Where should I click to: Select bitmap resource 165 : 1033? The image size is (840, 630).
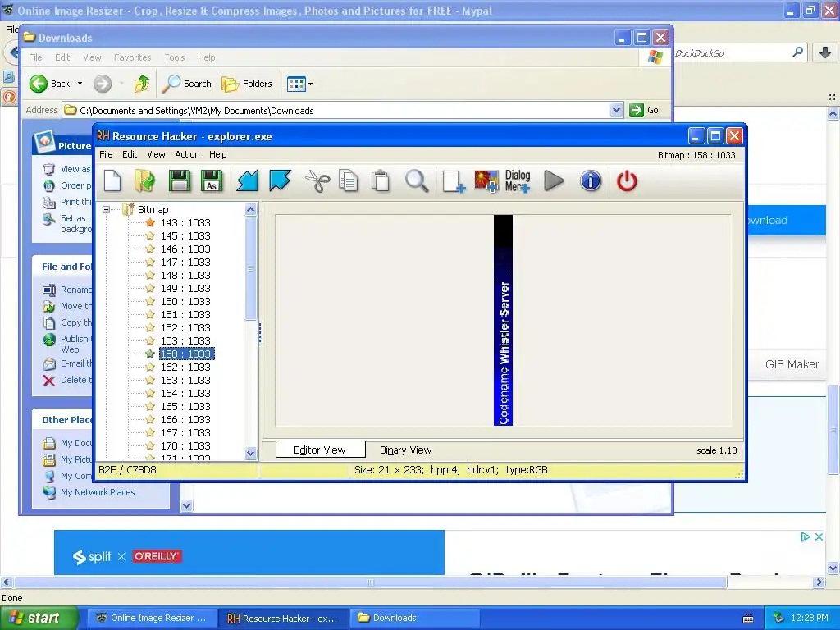tap(185, 407)
